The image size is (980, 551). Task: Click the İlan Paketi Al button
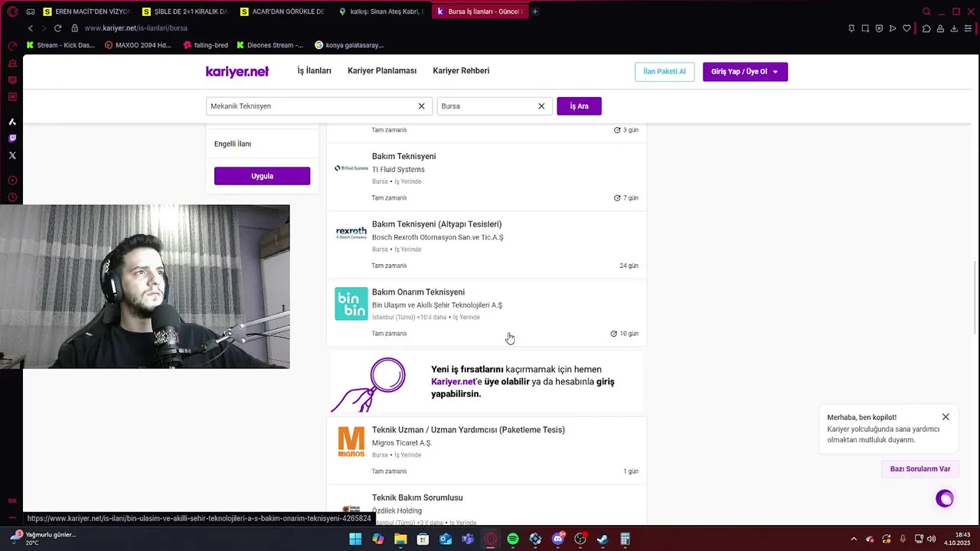click(665, 72)
